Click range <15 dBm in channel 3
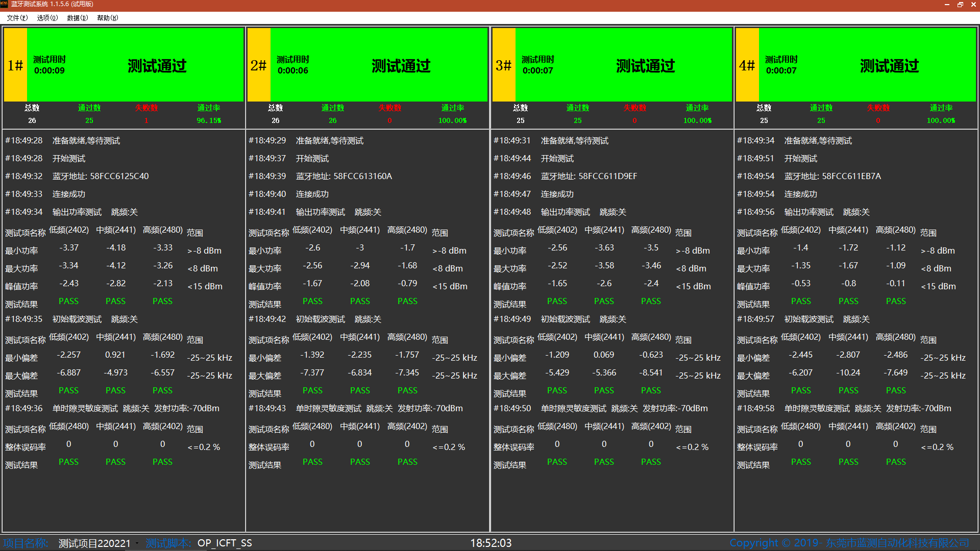 694,286
